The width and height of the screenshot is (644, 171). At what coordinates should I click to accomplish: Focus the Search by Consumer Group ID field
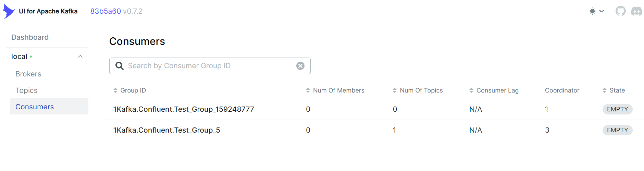(x=210, y=66)
